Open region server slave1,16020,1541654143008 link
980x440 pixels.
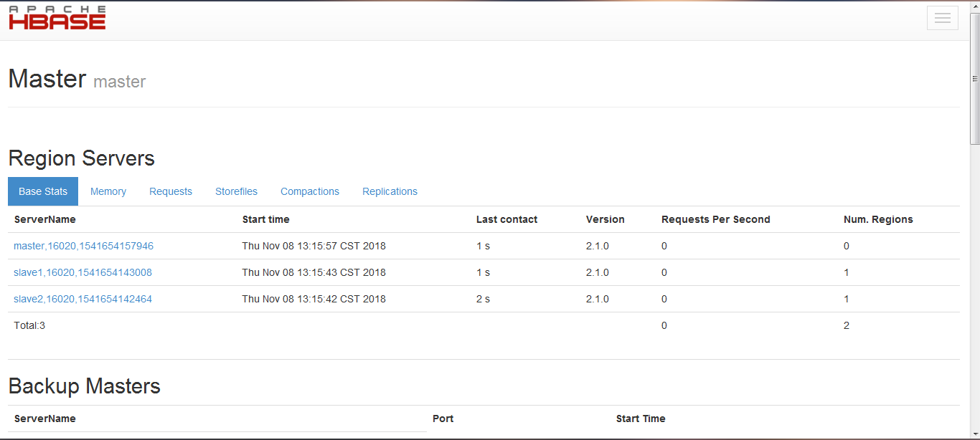(83, 272)
